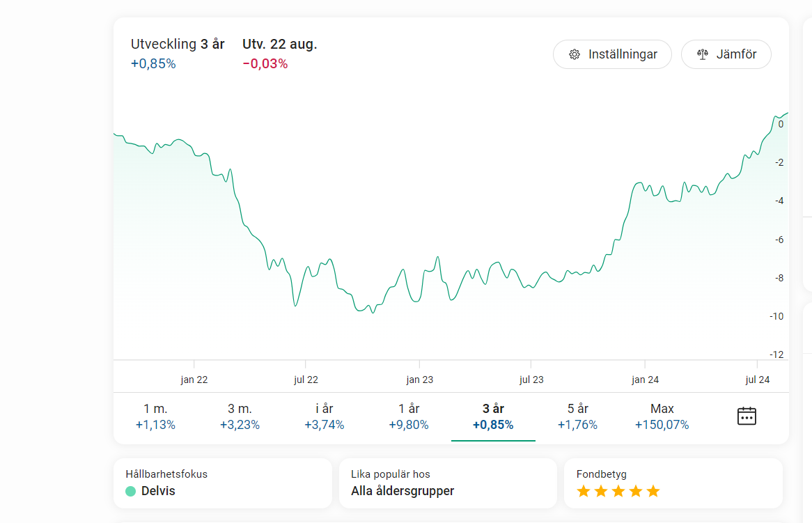Open the Inställningar button
The image size is (812, 523).
click(x=612, y=54)
